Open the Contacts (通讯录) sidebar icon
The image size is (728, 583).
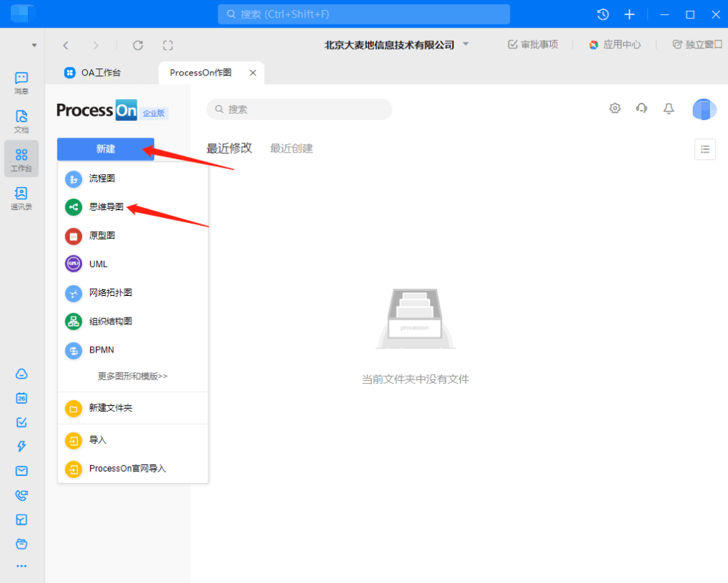pos(22,198)
